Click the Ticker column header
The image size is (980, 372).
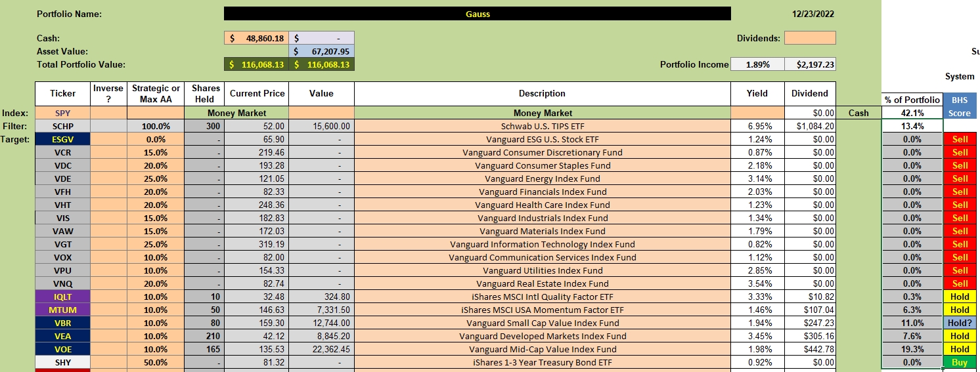pyautogui.click(x=63, y=94)
